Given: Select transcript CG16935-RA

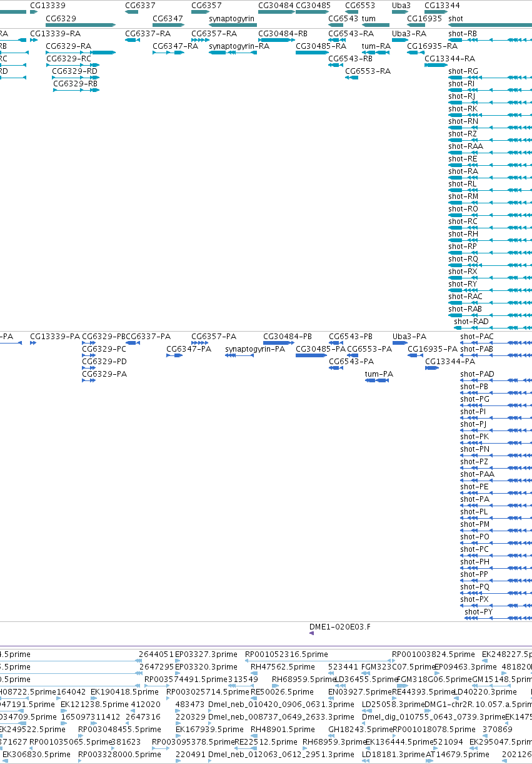Looking at the screenshot, I should tap(433, 46).
